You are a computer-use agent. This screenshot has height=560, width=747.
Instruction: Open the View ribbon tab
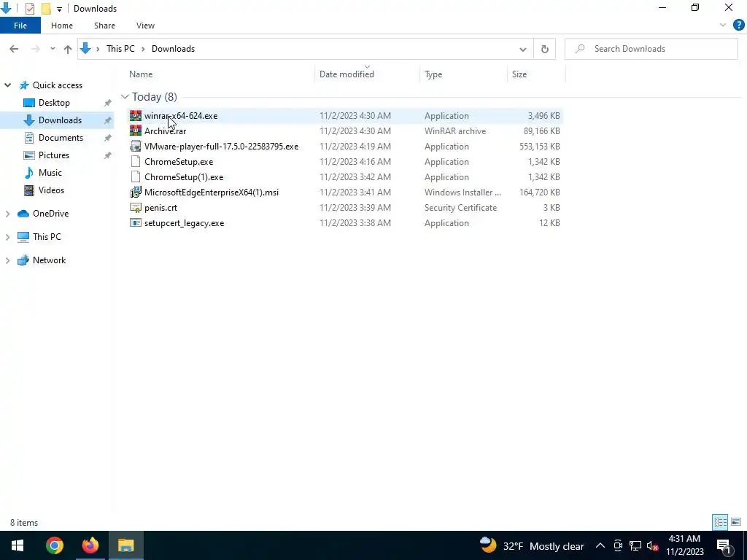coord(145,26)
